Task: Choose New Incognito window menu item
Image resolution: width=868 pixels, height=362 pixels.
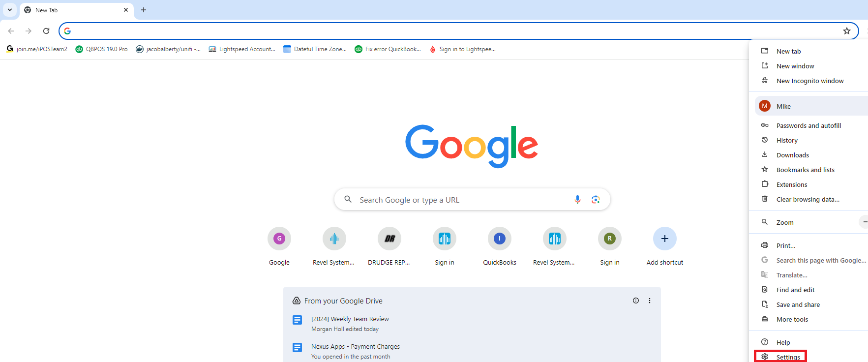Action: (809, 81)
